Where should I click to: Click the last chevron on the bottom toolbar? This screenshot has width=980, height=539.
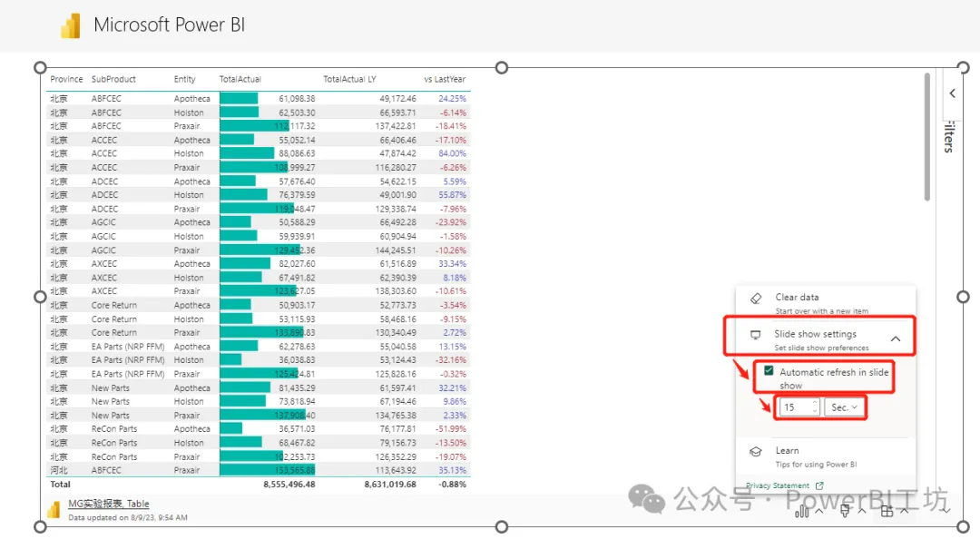pos(946,512)
